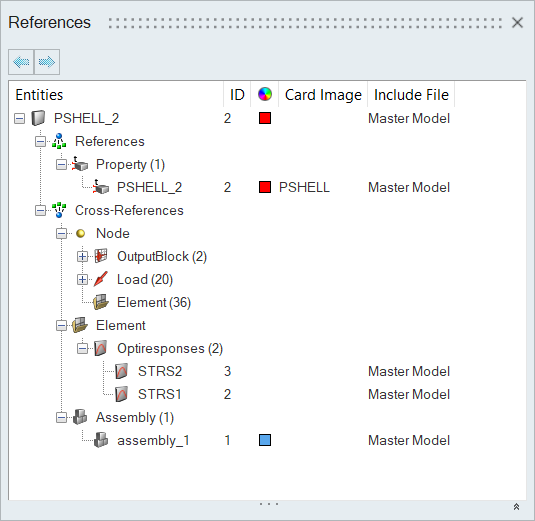Image resolution: width=535 pixels, height=521 pixels.
Task: Expand the Load (20) node
Action: [82, 279]
